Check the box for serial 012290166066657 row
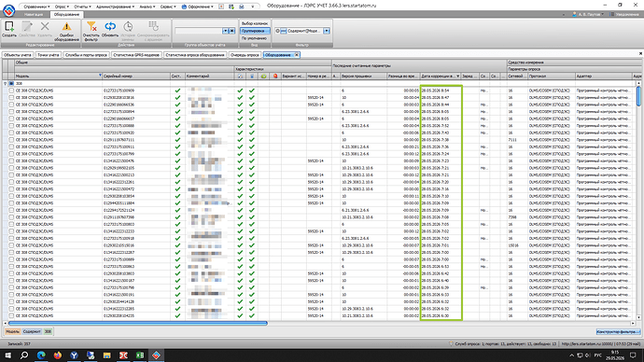644x362 pixels. pos(11,118)
